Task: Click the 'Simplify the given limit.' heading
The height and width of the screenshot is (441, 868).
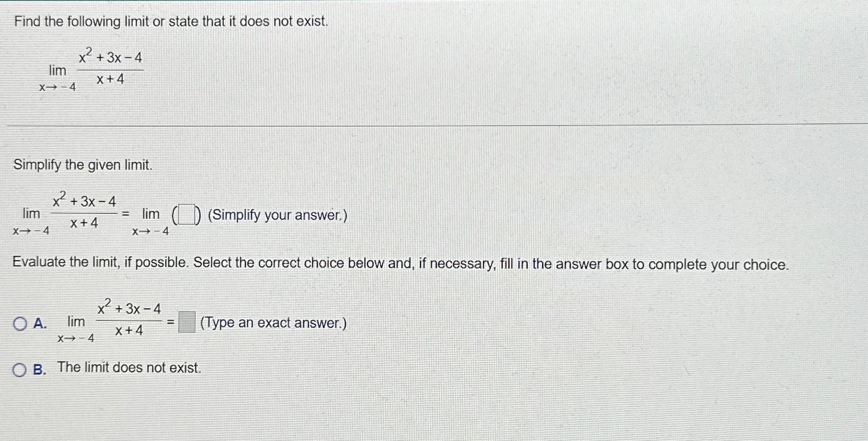Action: pyautogui.click(x=83, y=165)
